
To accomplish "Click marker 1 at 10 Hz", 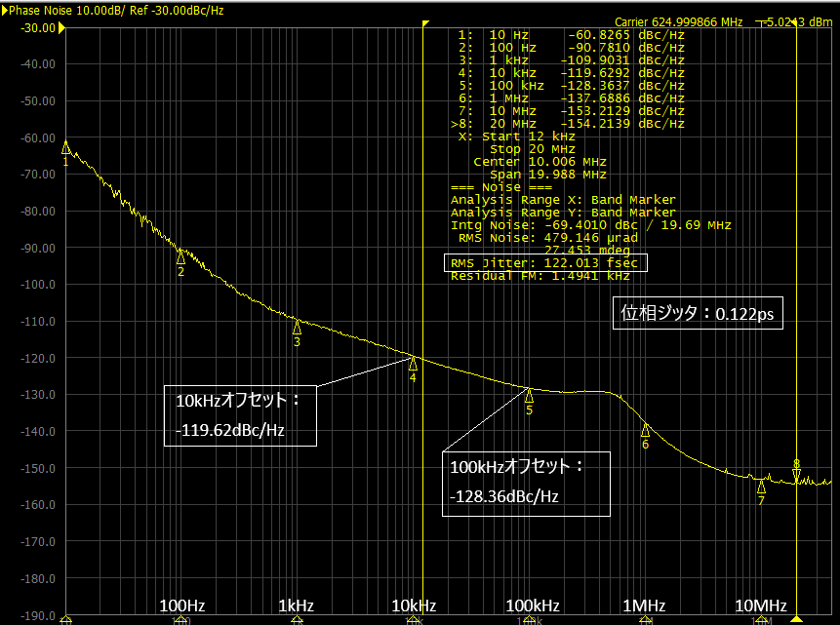I will click(65, 147).
